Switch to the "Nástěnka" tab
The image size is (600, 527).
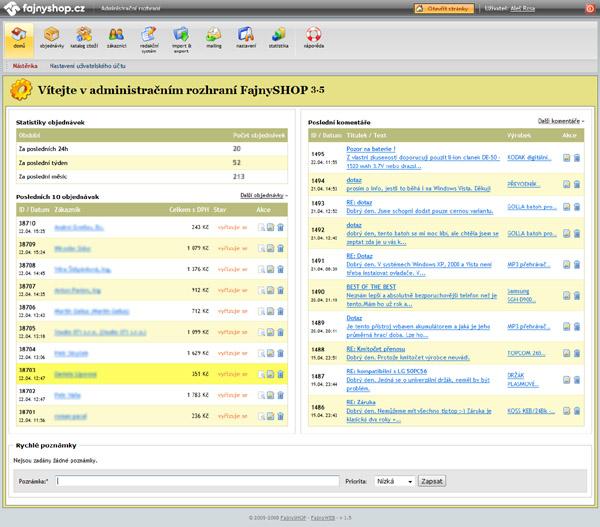point(25,66)
